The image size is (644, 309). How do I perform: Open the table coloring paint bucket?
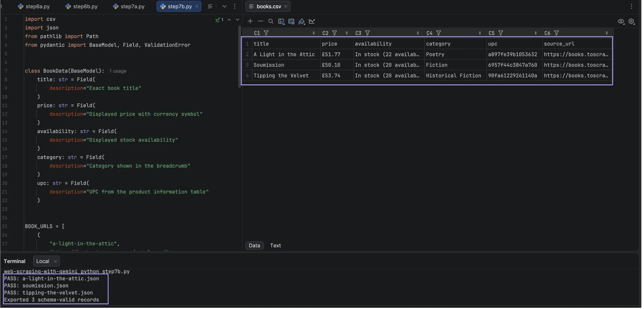click(x=302, y=21)
